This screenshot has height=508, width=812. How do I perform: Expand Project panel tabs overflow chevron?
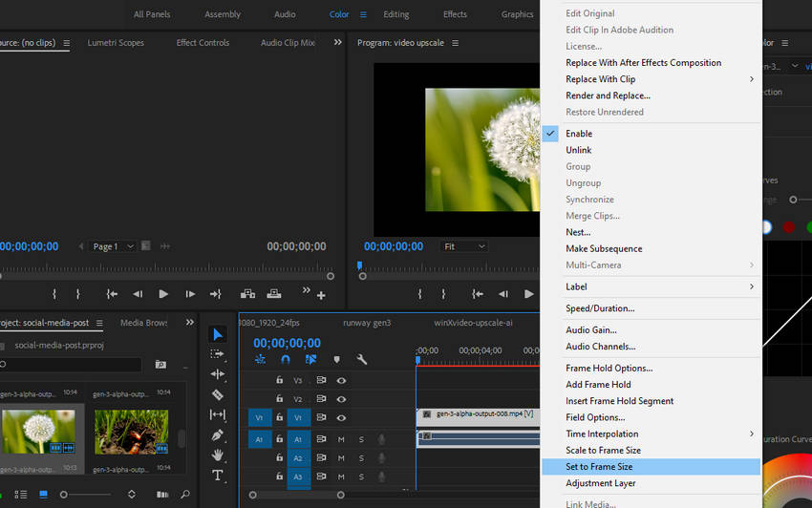point(190,323)
